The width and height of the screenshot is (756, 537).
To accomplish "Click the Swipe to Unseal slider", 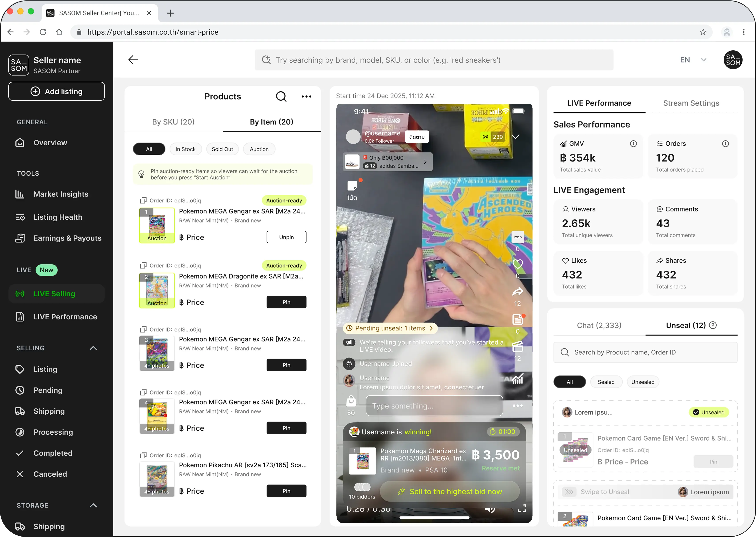I will pyautogui.click(x=646, y=492).
